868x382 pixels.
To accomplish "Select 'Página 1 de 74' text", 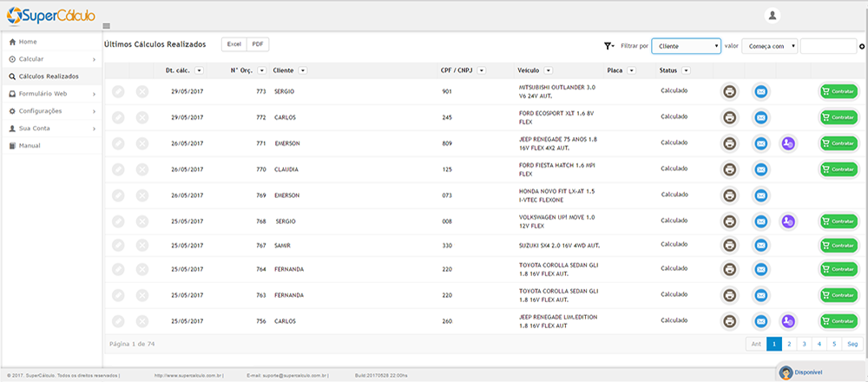I will [132, 344].
